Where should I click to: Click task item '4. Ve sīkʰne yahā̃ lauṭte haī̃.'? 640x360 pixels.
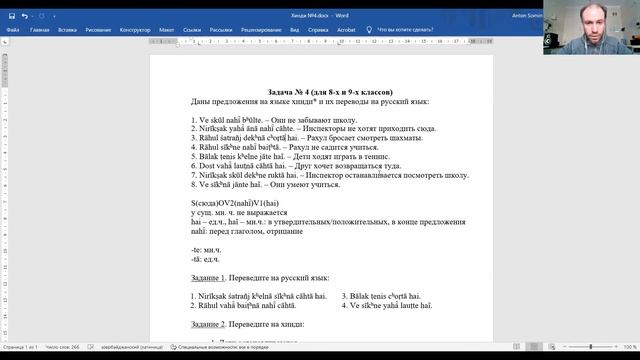coord(387,306)
